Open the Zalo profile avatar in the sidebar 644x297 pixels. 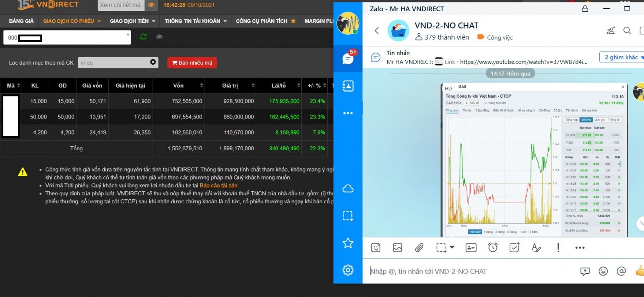[348, 23]
